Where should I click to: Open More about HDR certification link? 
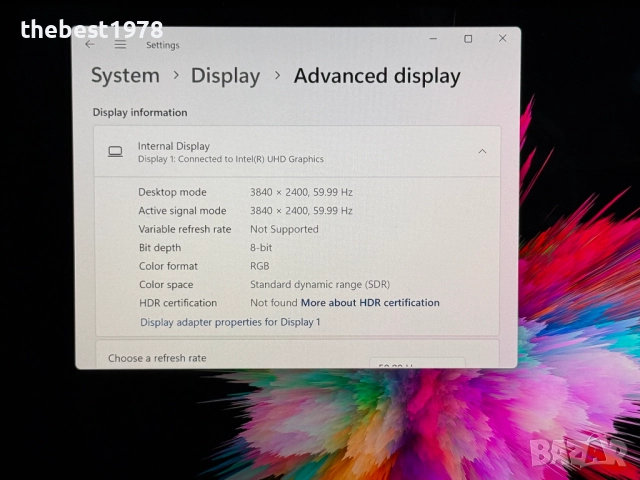370,303
